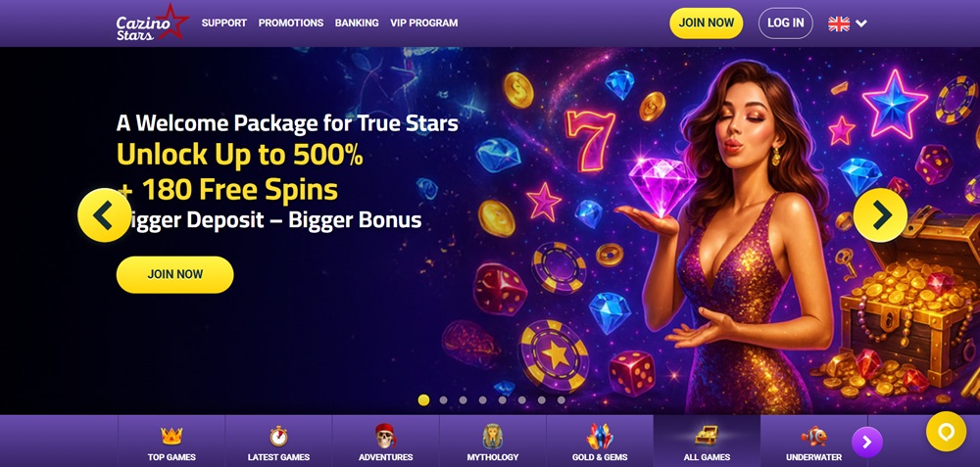Viewport: 980px width, 467px height.
Task: Select the Adventures pirate skull category
Action: point(385,442)
